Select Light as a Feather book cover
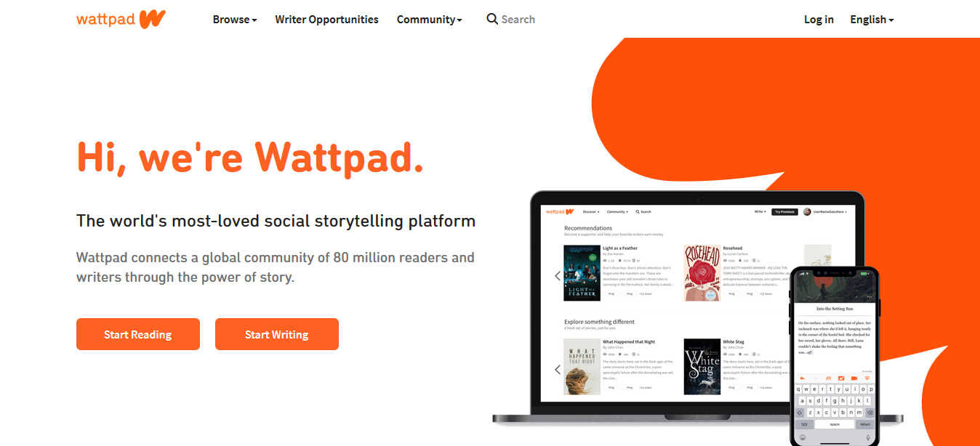This screenshot has height=446, width=980. point(582,273)
